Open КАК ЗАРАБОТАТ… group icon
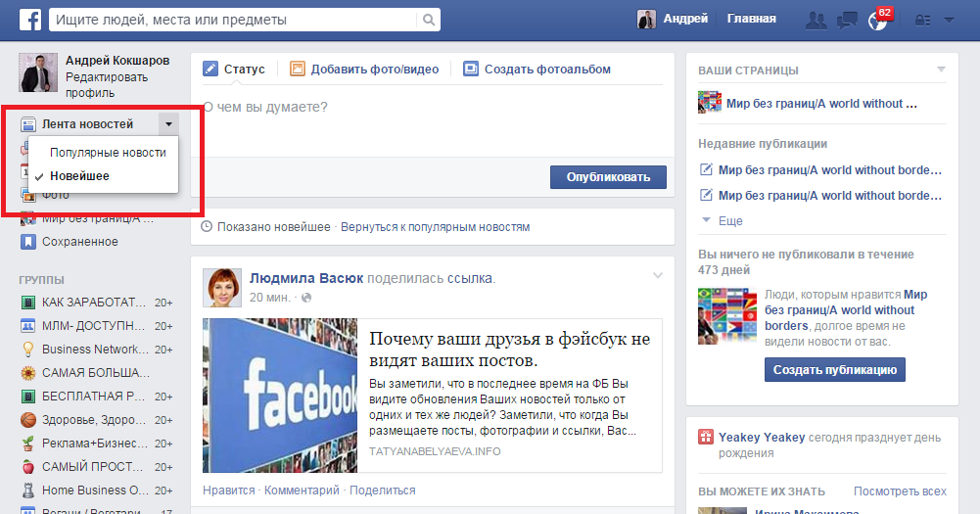 pyautogui.click(x=28, y=303)
